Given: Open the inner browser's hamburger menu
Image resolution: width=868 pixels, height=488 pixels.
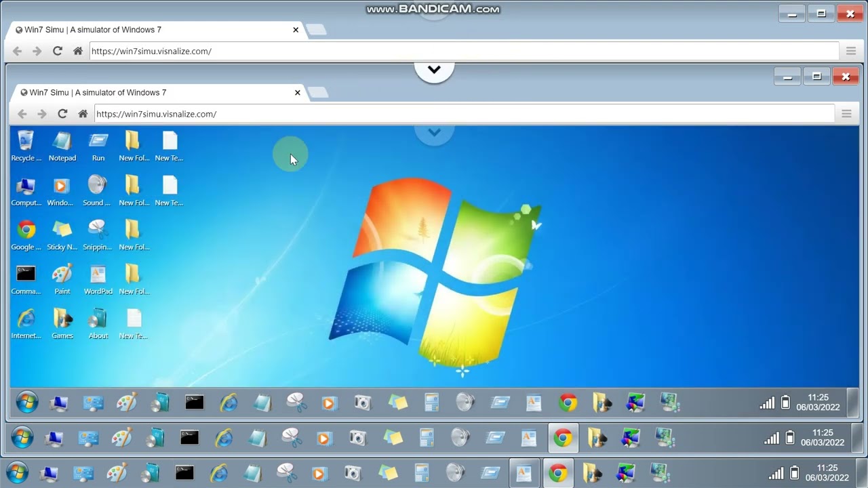Looking at the screenshot, I should 846,114.
